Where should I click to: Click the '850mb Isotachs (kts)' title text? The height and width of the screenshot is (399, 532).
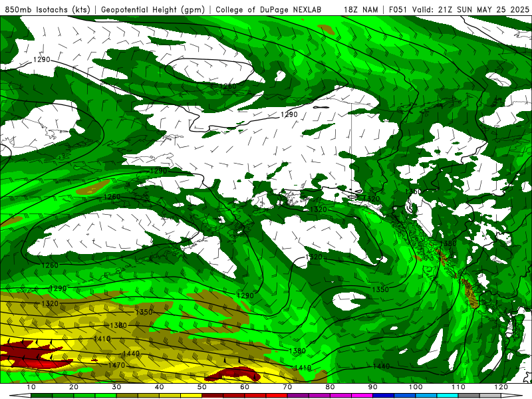(x=47, y=9)
